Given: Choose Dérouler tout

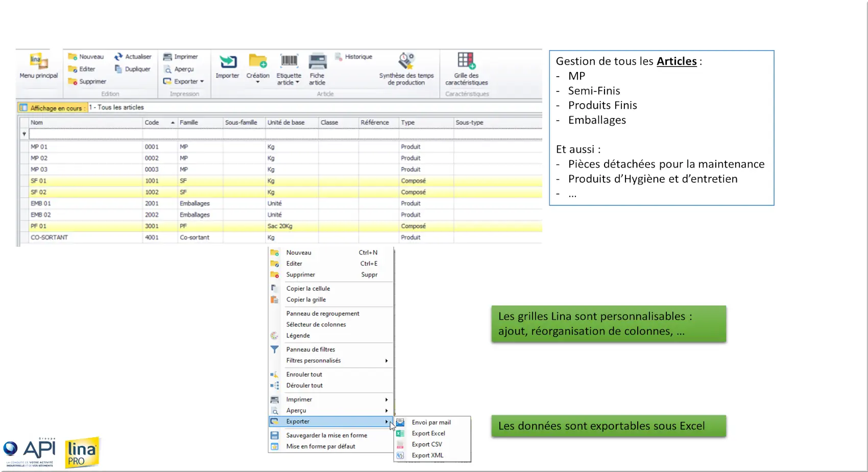Looking at the screenshot, I should [x=331, y=386].
